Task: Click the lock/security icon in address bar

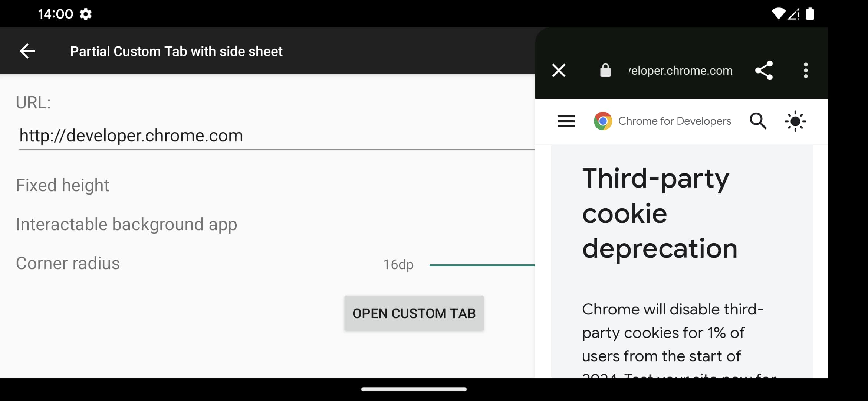Action: [604, 71]
